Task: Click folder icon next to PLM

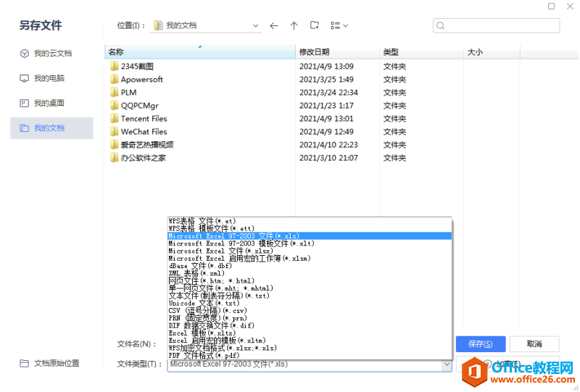Action: [115, 92]
